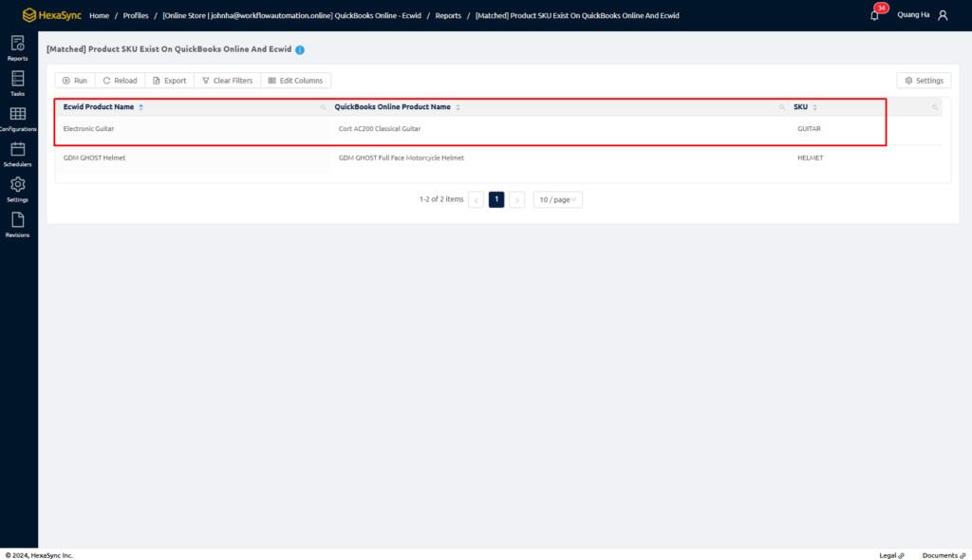
Task: Open the Online Store QuickBooks Online - Ecwid breadcrumb
Action: [292, 15]
